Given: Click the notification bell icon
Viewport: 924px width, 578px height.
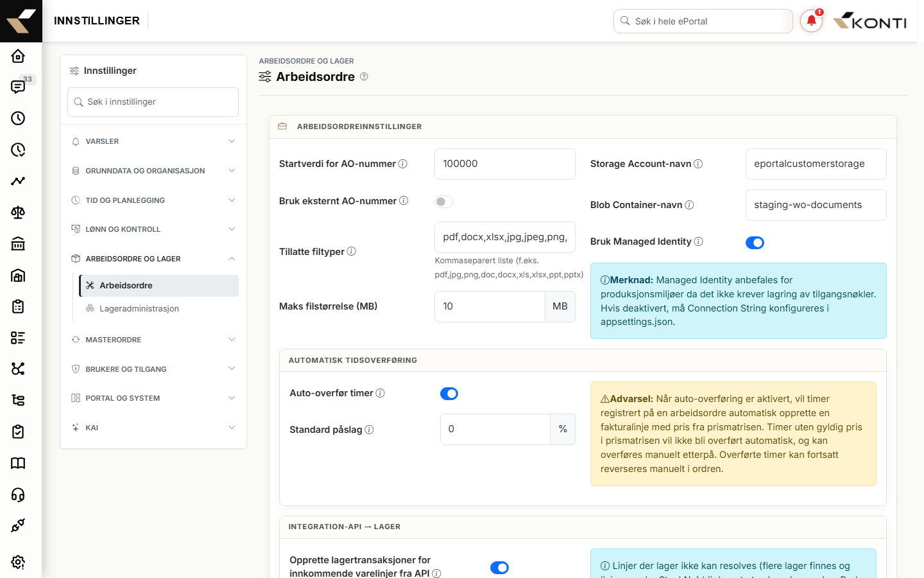Looking at the screenshot, I should 811,21.
